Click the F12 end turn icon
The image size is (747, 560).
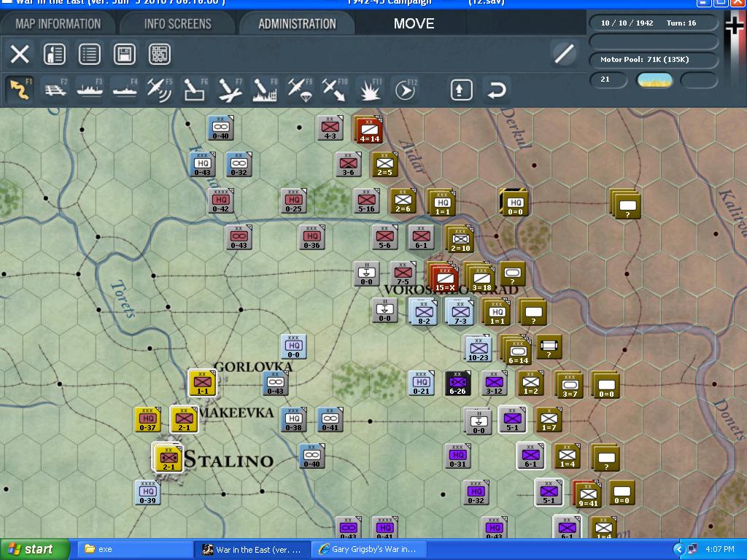coord(406,89)
